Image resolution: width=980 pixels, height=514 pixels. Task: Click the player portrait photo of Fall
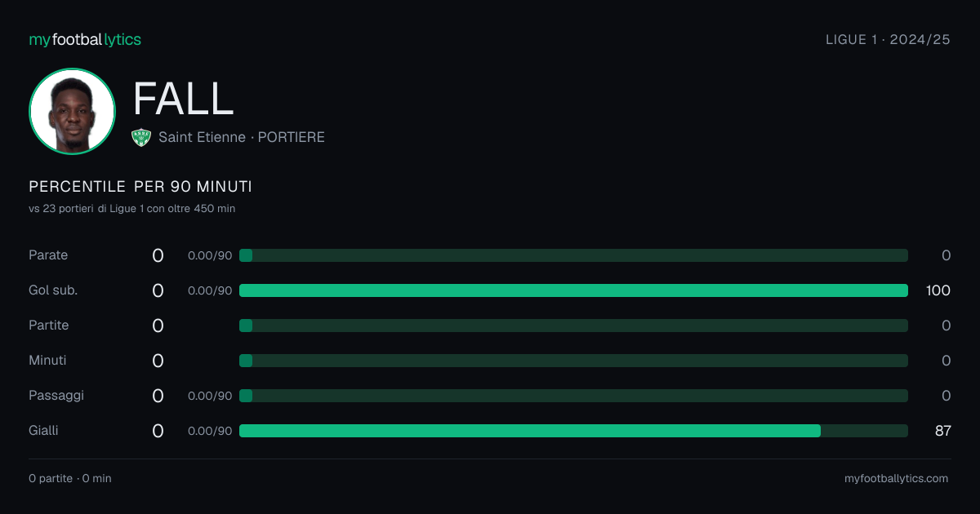(x=72, y=111)
